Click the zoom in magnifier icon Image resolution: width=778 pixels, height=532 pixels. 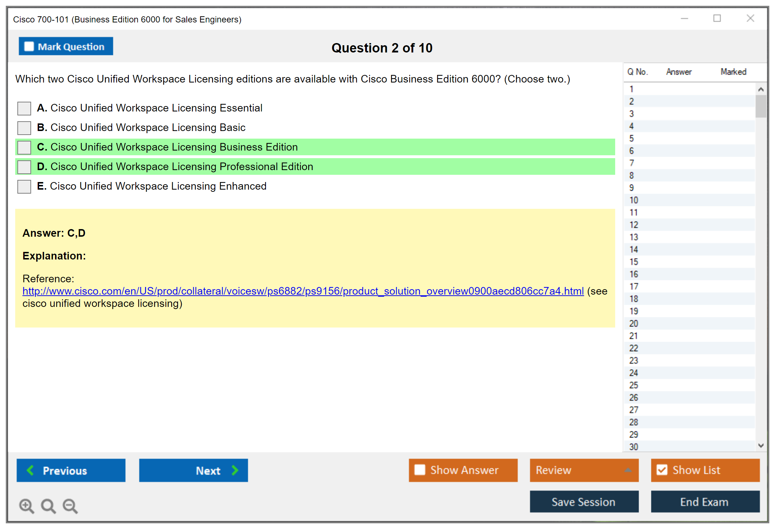(26, 506)
